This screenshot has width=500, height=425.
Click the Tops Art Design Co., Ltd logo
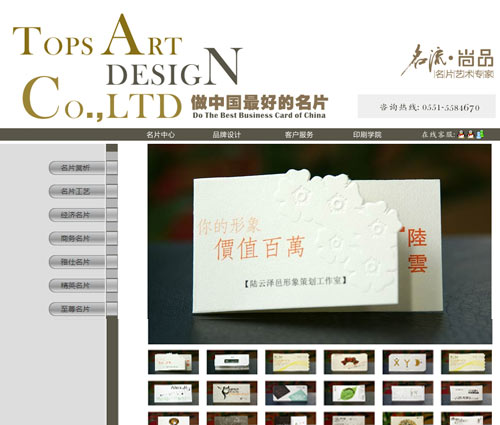[x=127, y=67]
